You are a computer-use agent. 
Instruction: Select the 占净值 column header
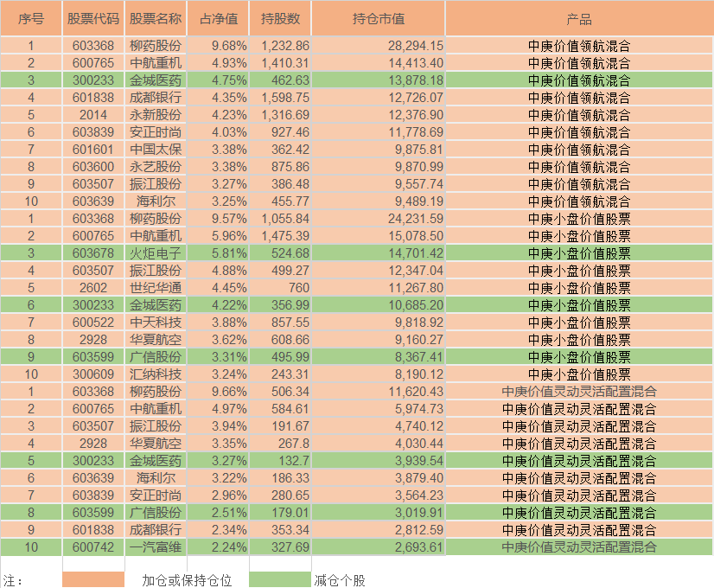point(218,18)
